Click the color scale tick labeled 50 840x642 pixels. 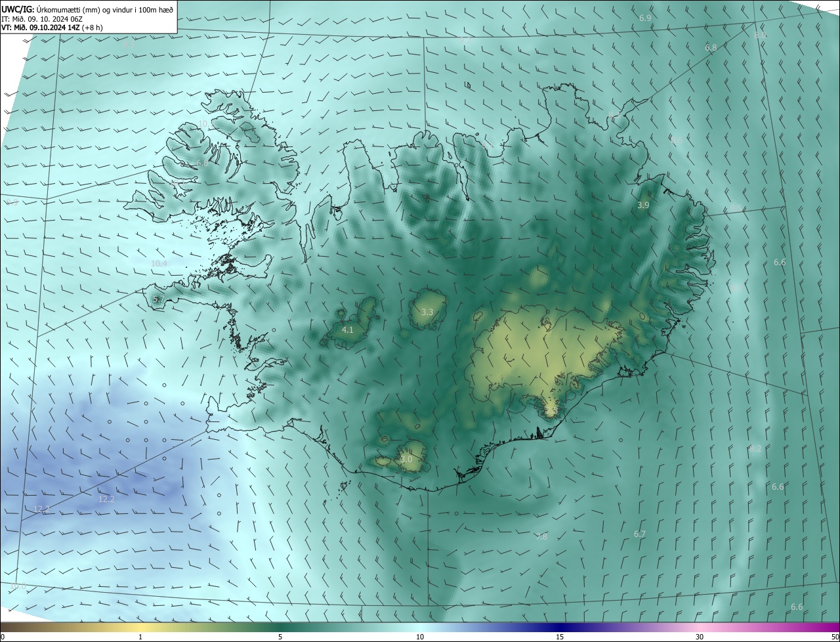[x=835, y=637]
